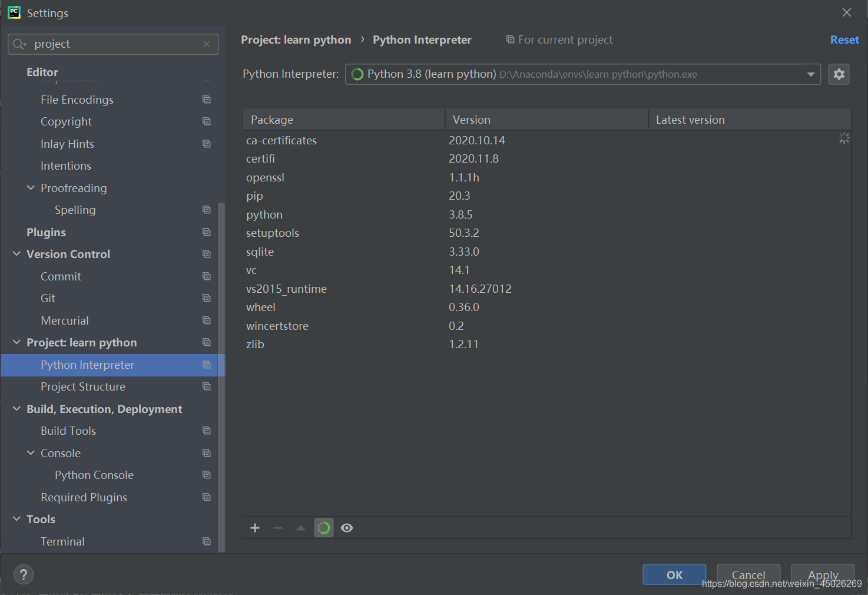
Task: Click per-project icon beside Console
Action: pyautogui.click(x=207, y=453)
